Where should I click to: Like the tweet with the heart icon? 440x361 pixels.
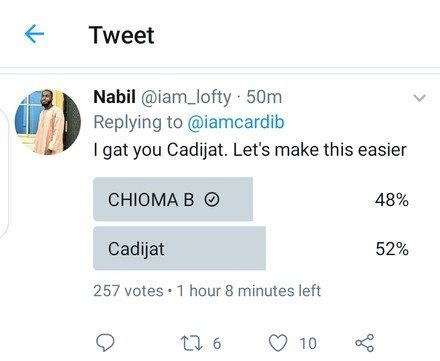278,343
